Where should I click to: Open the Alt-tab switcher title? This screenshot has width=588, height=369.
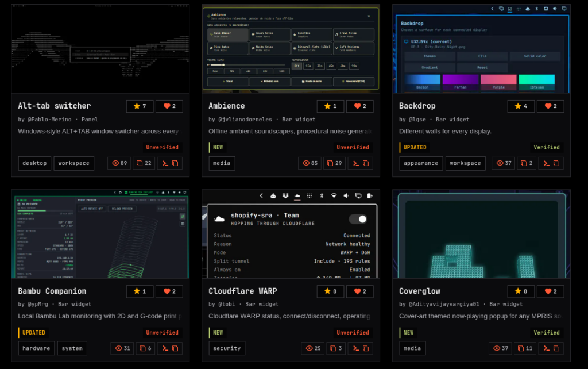click(55, 106)
